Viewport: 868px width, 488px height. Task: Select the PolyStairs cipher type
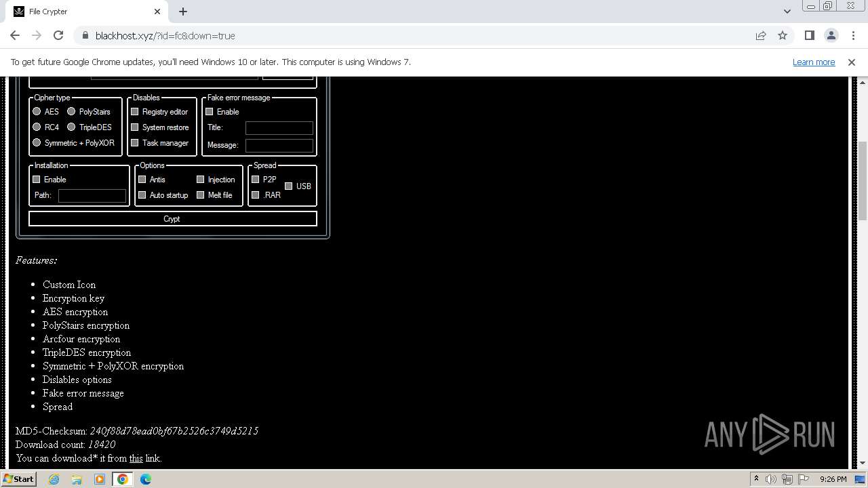pyautogui.click(x=71, y=111)
